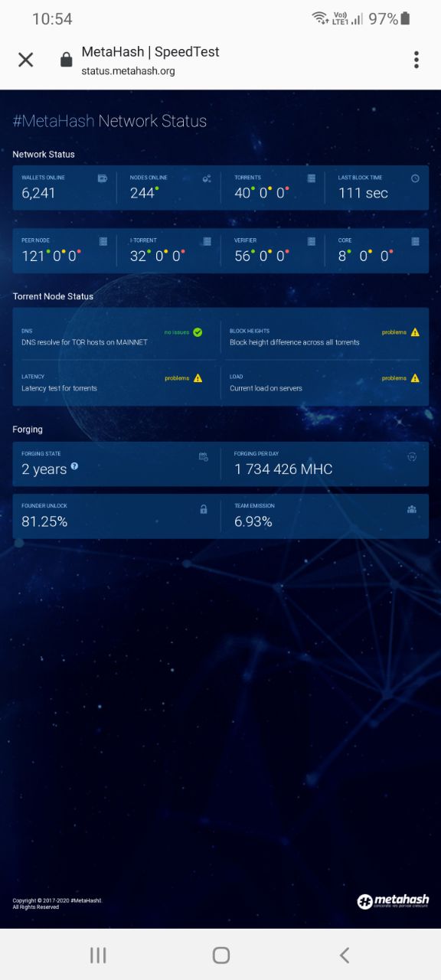
Task: Tap the Team Emission people icon
Action: point(412,509)
